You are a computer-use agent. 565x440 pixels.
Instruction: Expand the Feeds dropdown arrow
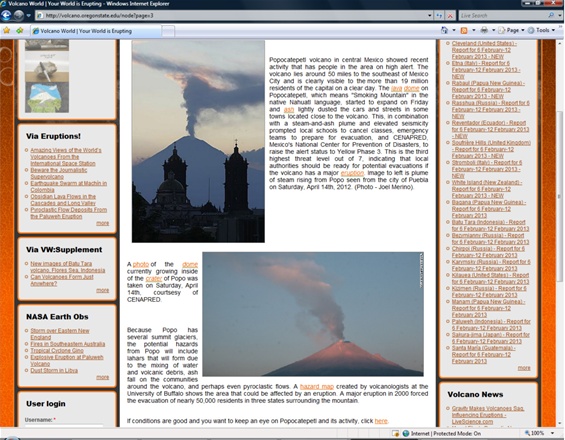(x=474, y=31)
